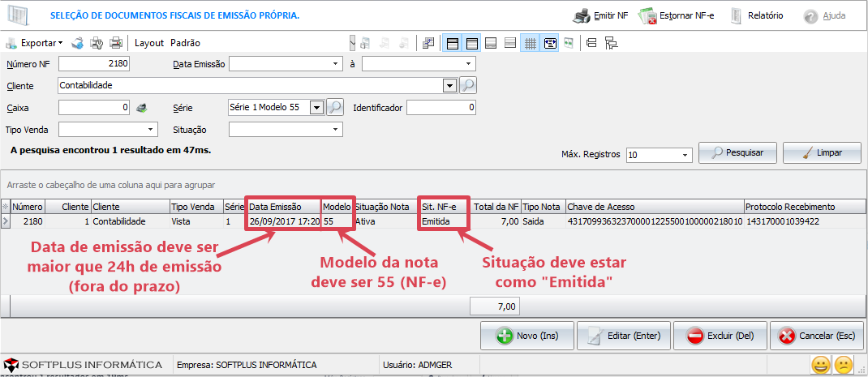Click the sad smiley feedback icon

[843, 365]
